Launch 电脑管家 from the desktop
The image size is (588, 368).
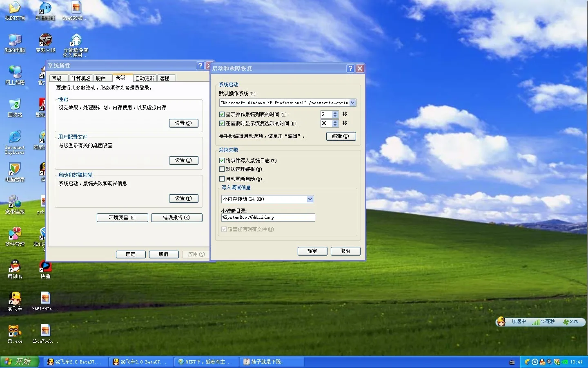tap(15, 169)
